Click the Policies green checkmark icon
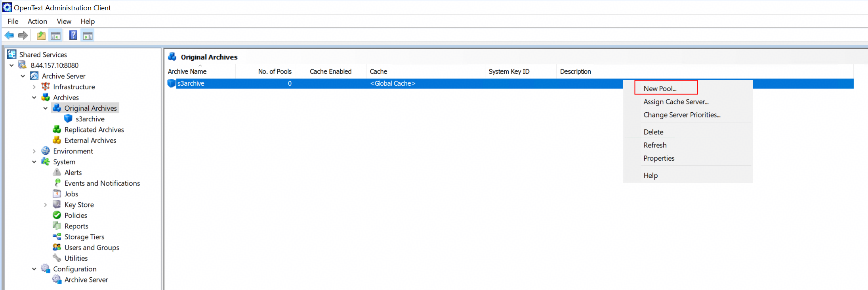The height and width of the screenshot is (290, 868). [57, 215]
